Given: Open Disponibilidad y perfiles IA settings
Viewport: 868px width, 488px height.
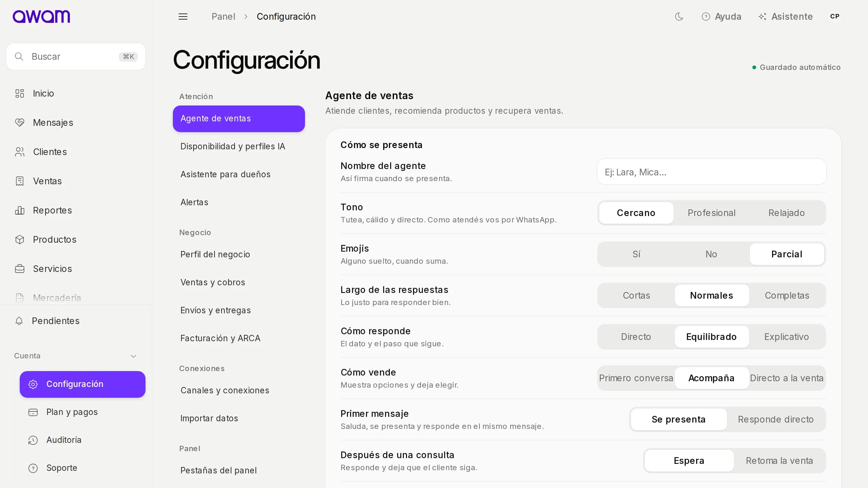Looking at the screenshot, I should click(239, 146).
